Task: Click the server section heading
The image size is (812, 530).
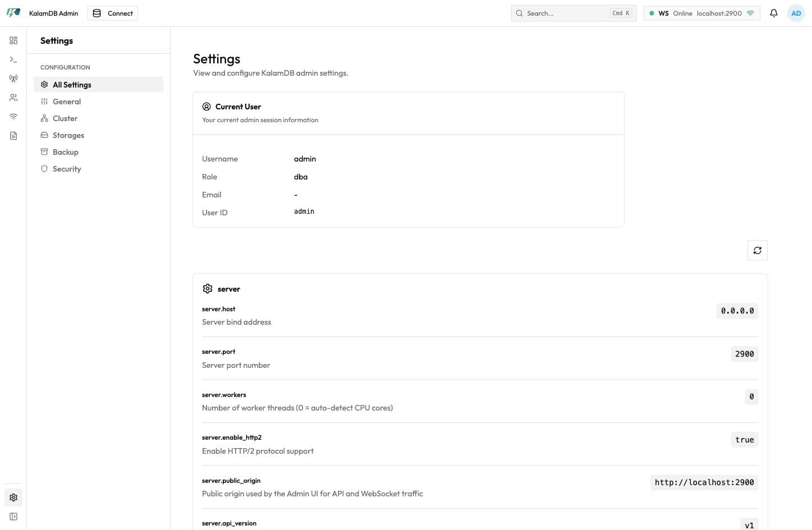Action: pos(229,289)
